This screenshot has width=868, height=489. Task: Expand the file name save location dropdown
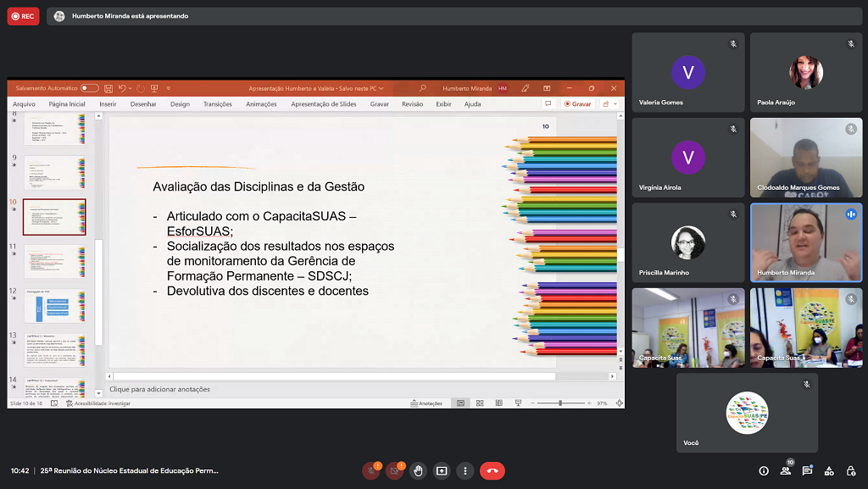(x=381, y=88)
